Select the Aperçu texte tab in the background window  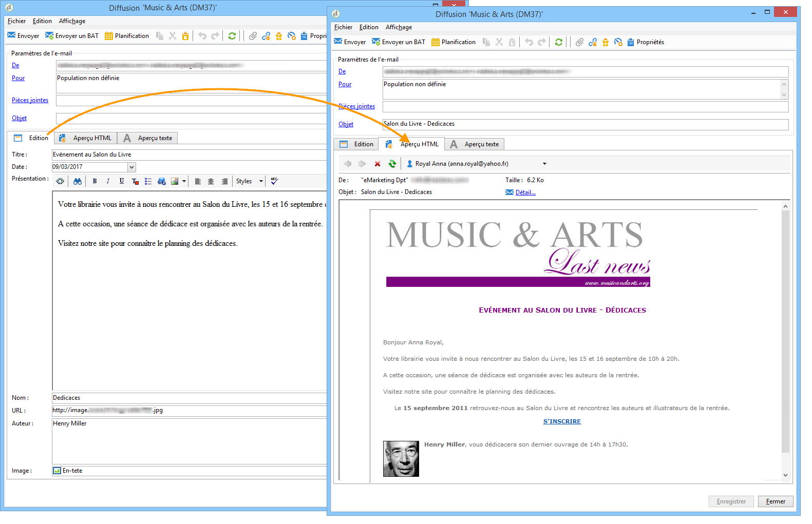tap(148, 138)
